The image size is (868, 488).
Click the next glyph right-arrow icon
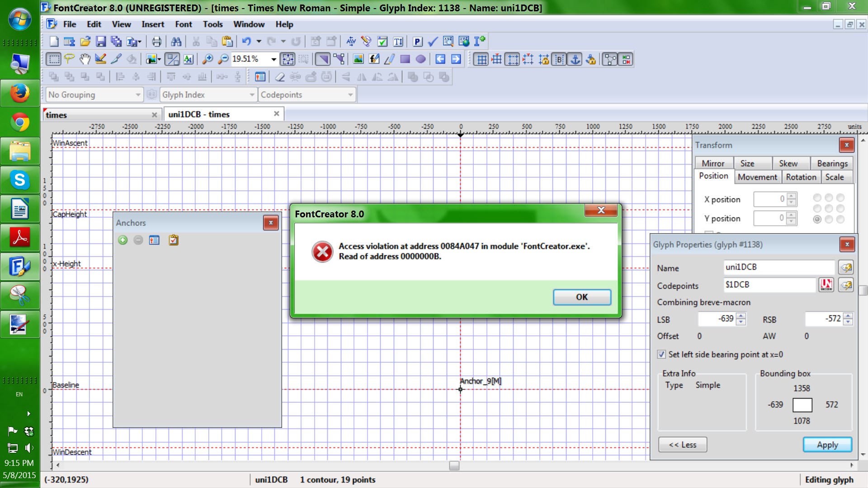pos(456,59)
